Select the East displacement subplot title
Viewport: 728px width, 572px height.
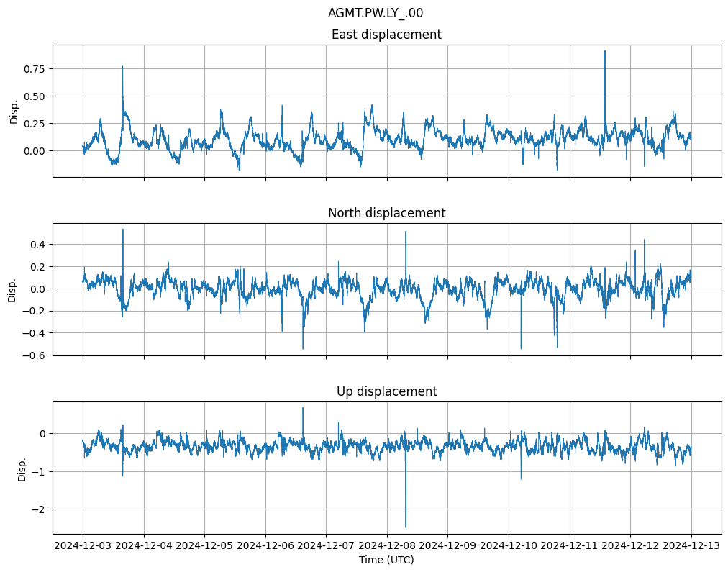coord(386,35)
